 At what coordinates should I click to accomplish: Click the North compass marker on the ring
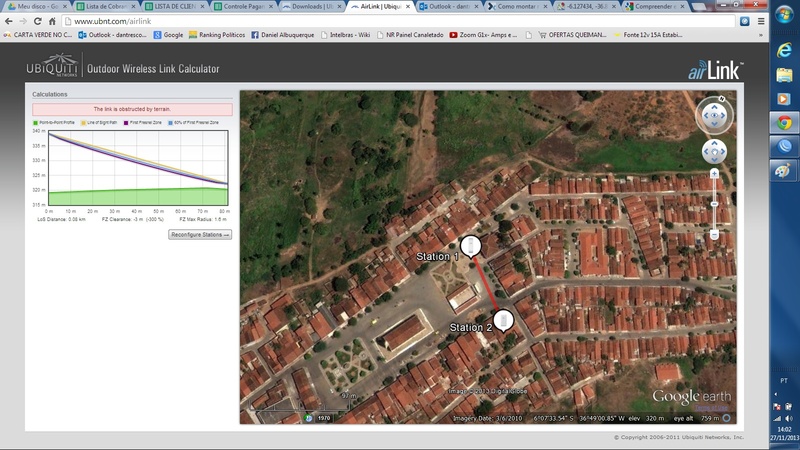(722, 98)
